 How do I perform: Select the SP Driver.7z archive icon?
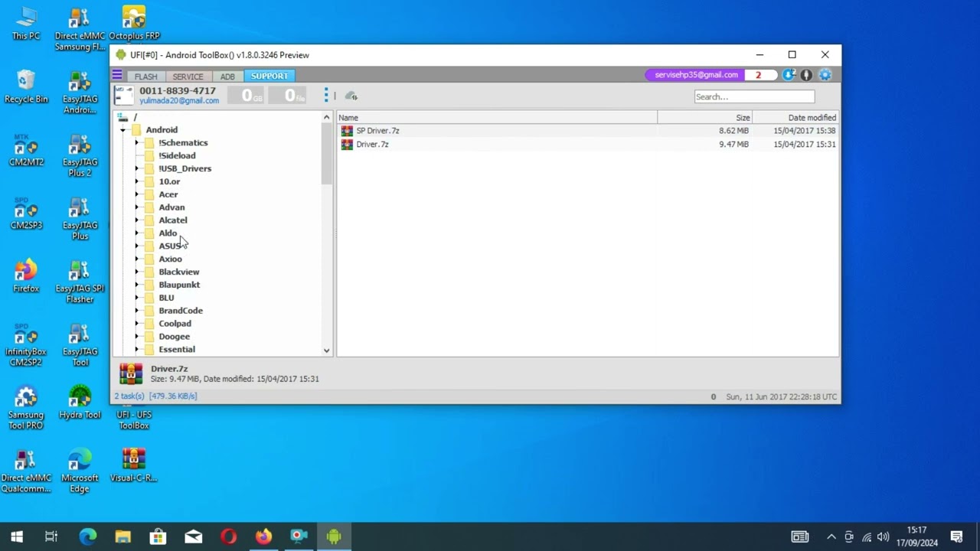347,131
